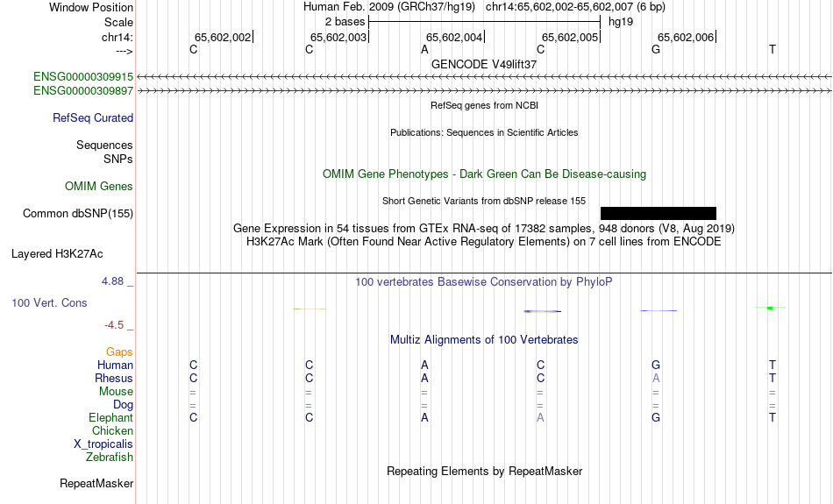833x504 pixels.
Task: Click the grayed A base in Rhesus row
Action: coord(656,378)
